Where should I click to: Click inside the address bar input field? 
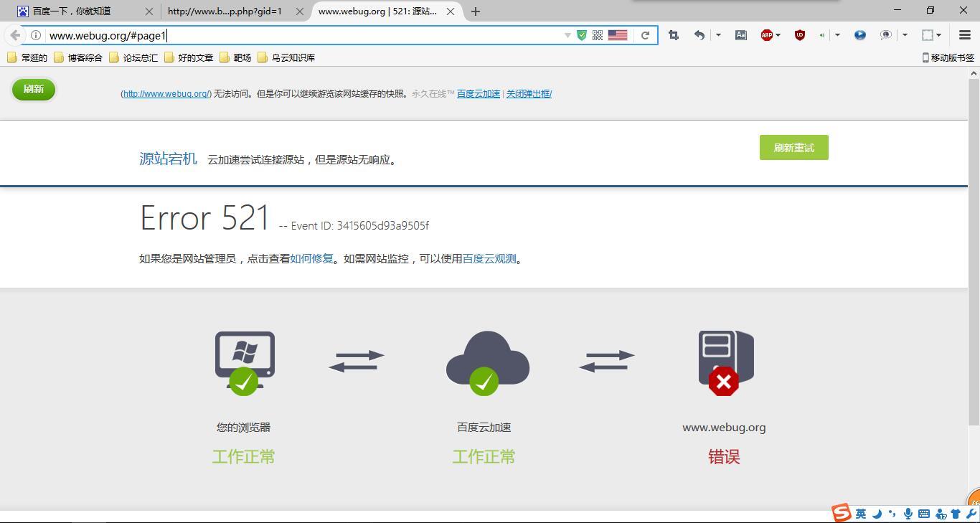(x=287, y=35)
